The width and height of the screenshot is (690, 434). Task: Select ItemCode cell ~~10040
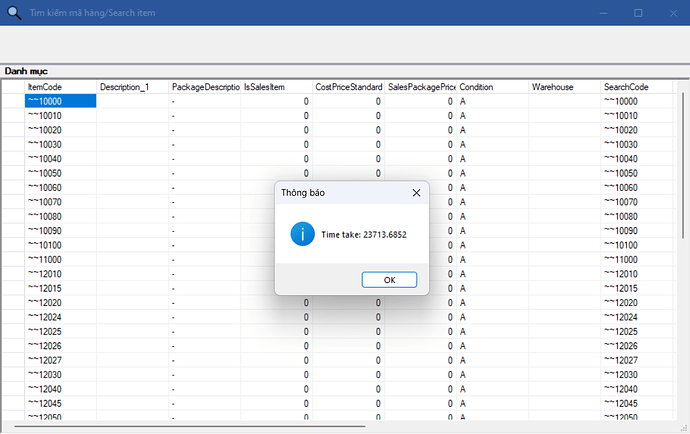[x=60, y=159]
